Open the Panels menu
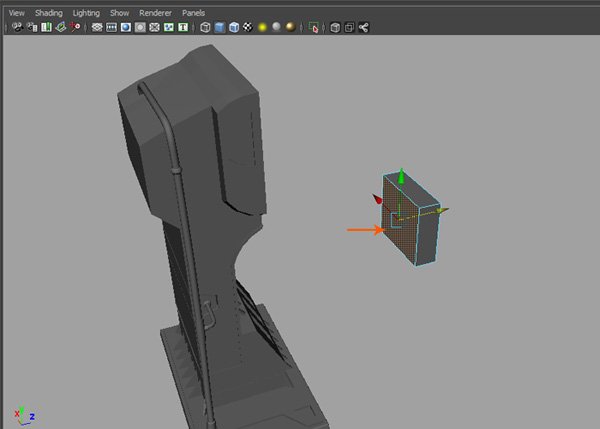 tap(193, 13)
